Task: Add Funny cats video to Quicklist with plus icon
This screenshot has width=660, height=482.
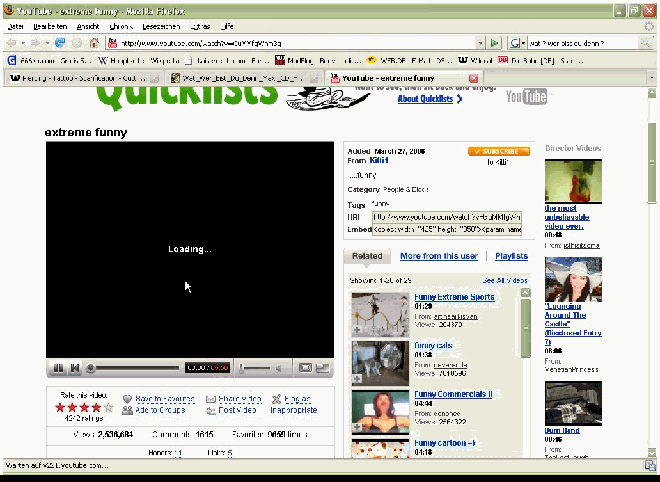Action: (x=357, y=379)
